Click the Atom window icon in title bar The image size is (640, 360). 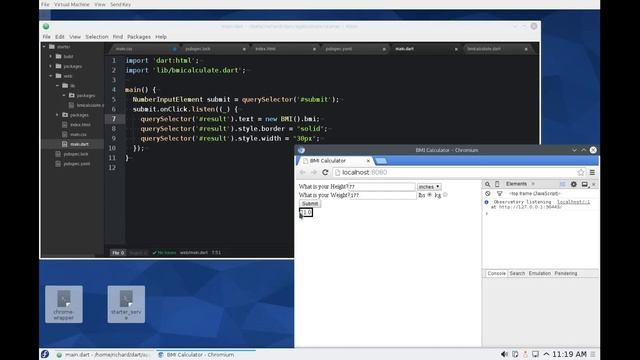coord(46,27)
